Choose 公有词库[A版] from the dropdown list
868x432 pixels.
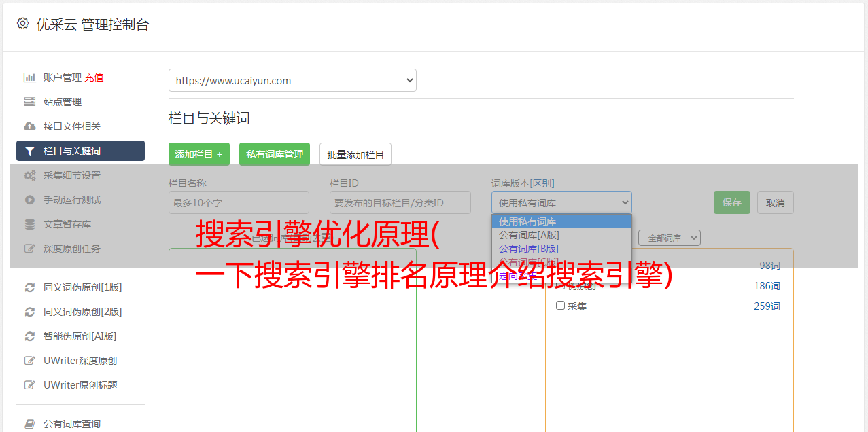(x=561, y=235)
